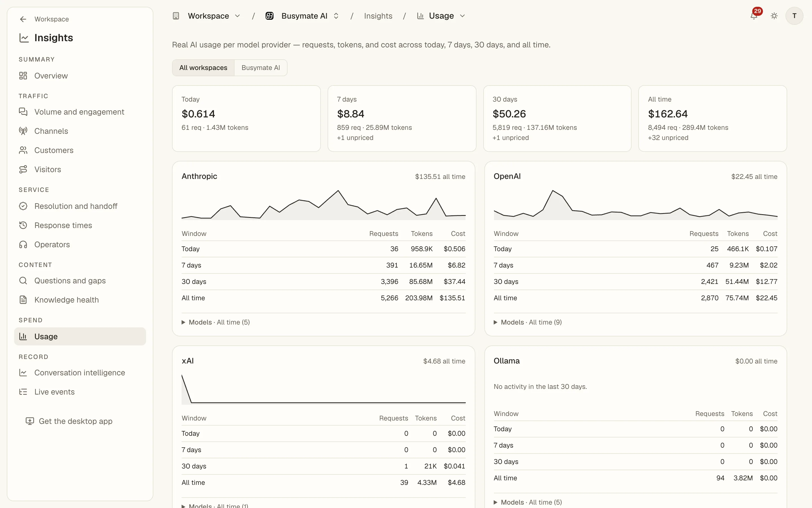Click the Live events list icon
Viewport: 812px width, 508px height.
(23, 392)
